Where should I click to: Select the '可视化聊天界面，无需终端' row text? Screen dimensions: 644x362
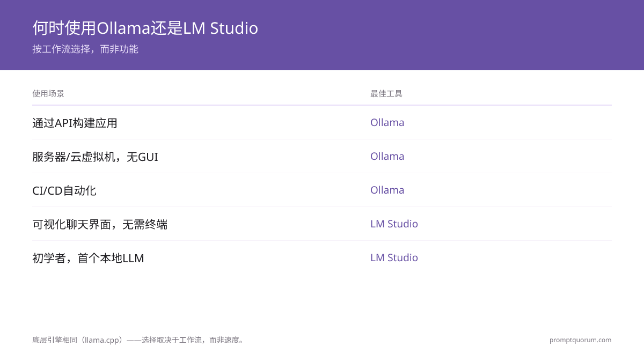(x=100, y=224)
